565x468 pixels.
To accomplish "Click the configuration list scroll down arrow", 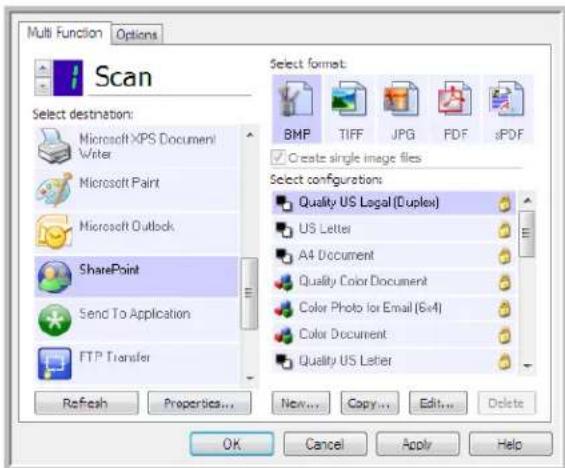I will click(x=528, y=366).
